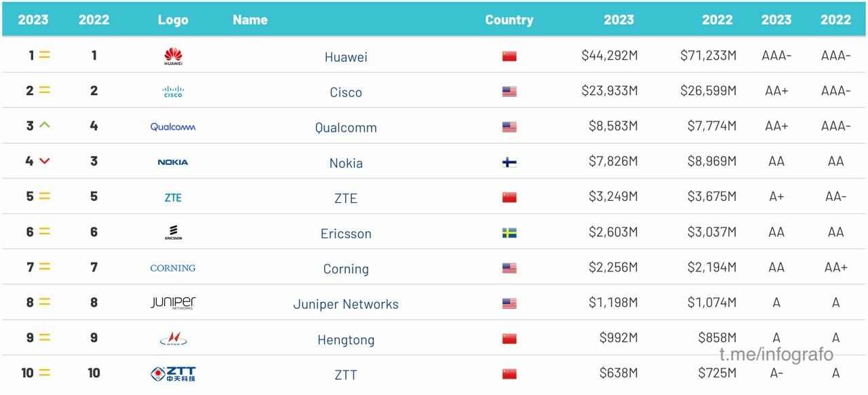
Task: Click the Nokia logo
Action: click(x=173, y=162)
